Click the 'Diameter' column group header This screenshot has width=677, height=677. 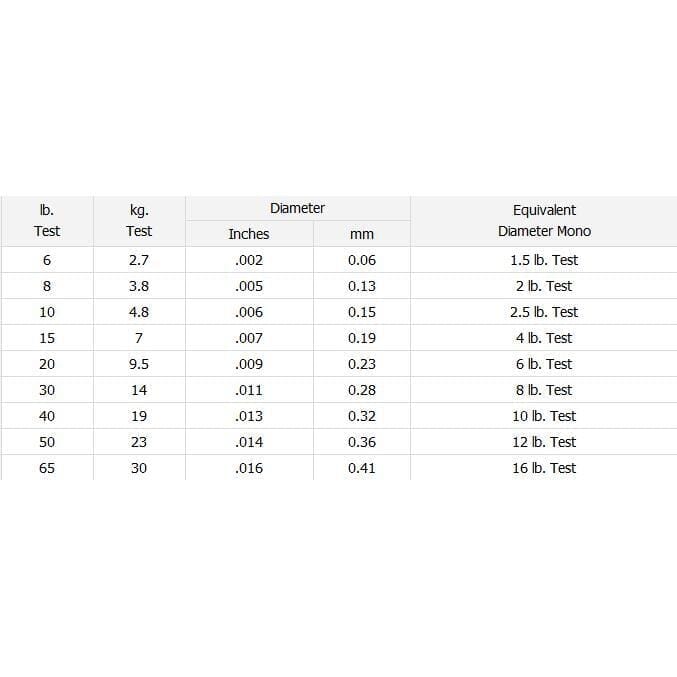pos(297,208)
